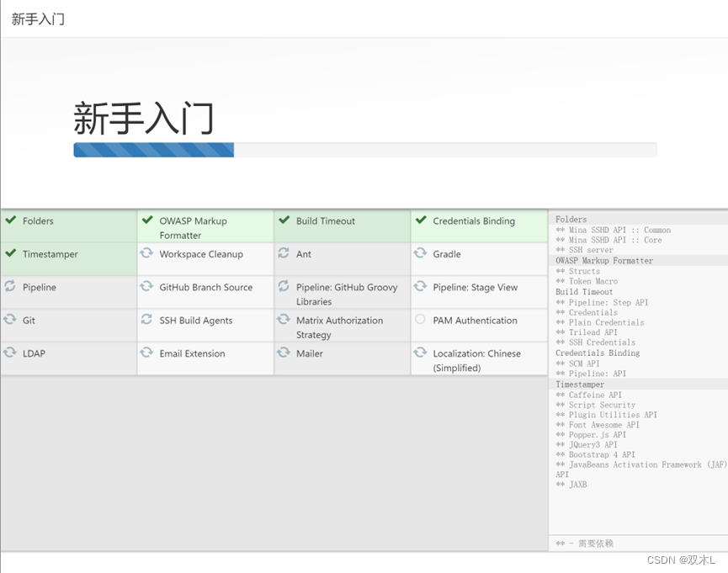Screen dimensions: 728x573
Task: Select the Mailer plugin name
Action: coord(309,354)
